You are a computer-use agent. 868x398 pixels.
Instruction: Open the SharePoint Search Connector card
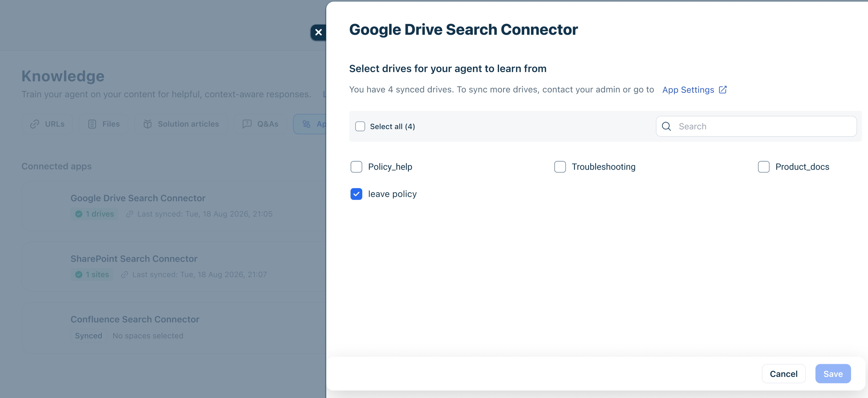tap(174, 267)
